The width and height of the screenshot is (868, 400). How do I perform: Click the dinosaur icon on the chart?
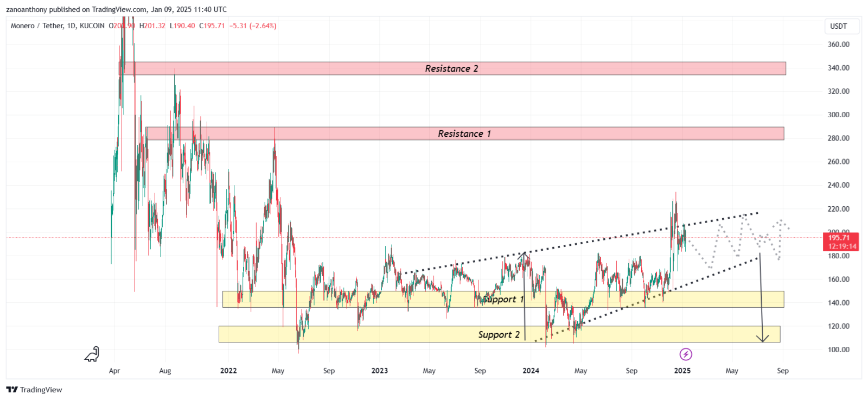[x=92, y=354]
